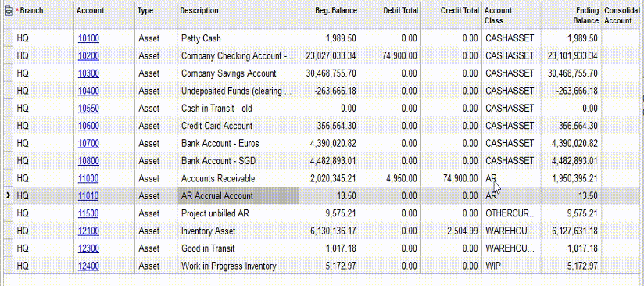Open account 10200 link
The width and height of the screenshot is (644, 286).
89,56
